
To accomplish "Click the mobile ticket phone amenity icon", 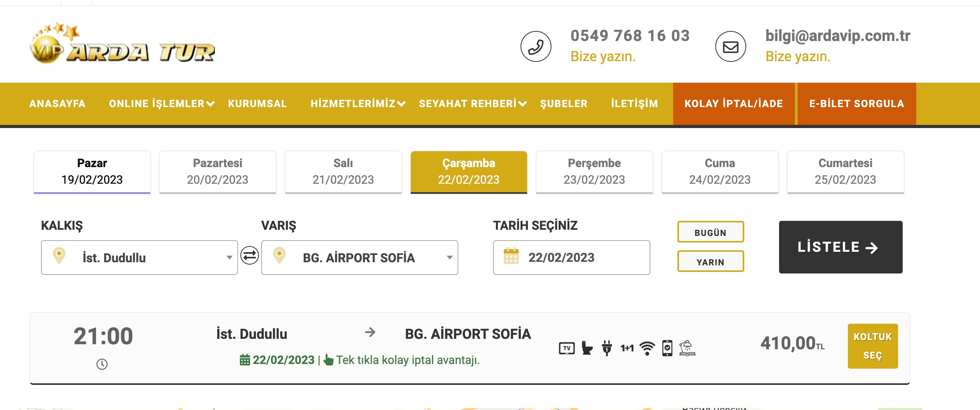I will 667,348.
